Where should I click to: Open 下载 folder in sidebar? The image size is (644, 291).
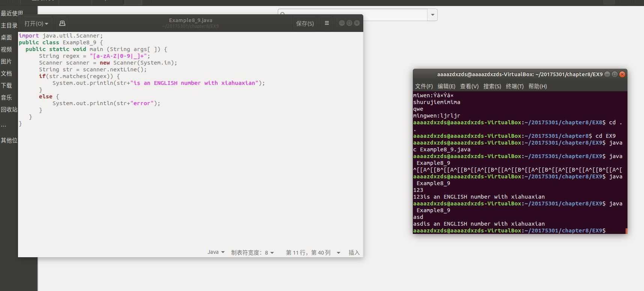click(x=6, y=86)
